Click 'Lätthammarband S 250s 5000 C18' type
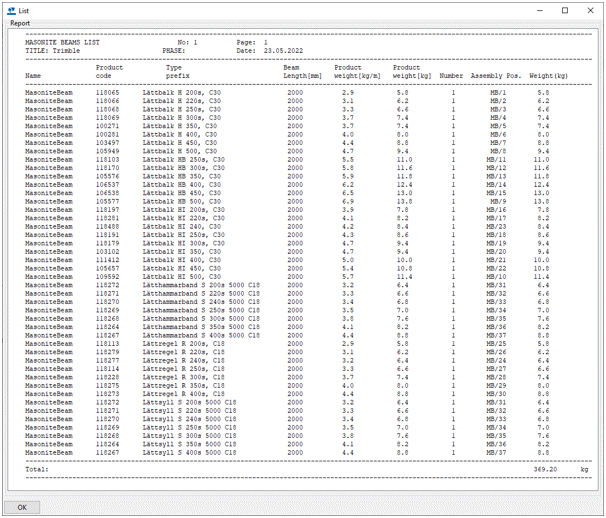This screenshot has height=518, width=606. point(201,310)
